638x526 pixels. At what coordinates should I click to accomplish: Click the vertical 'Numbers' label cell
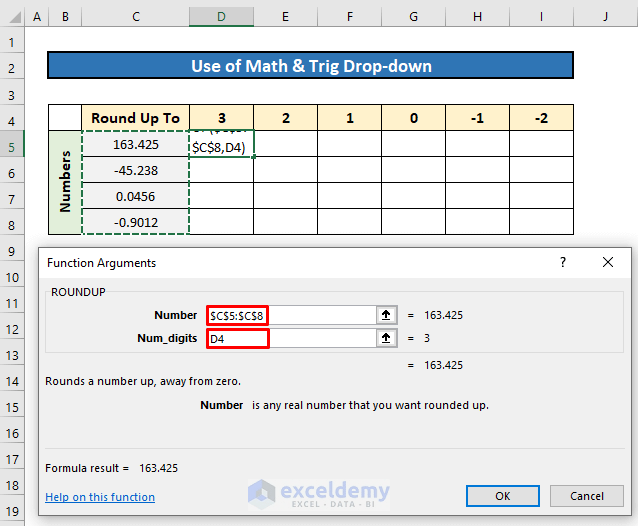click(x=65, y=182)
